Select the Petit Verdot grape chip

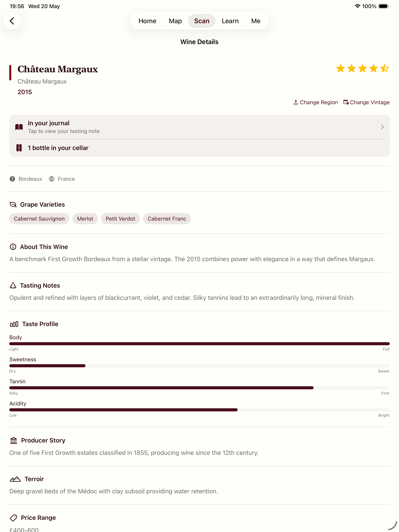[x=120, y=219]
